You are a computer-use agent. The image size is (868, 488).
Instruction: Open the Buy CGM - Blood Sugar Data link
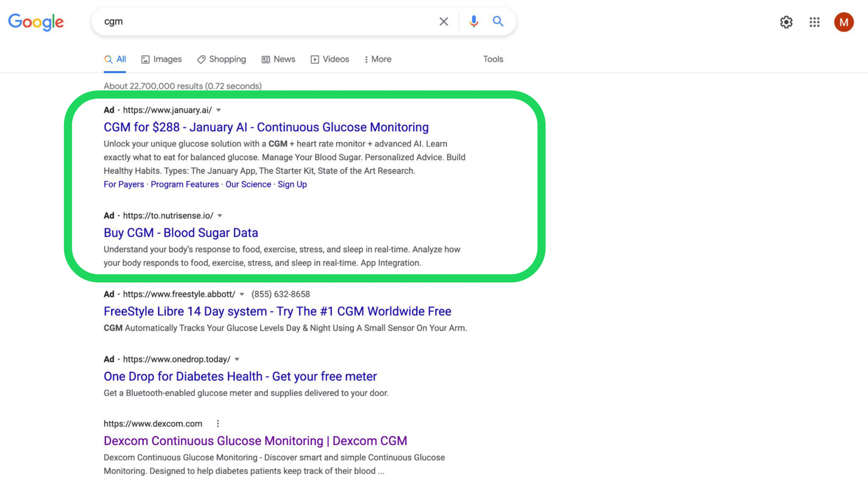[181, 233]
